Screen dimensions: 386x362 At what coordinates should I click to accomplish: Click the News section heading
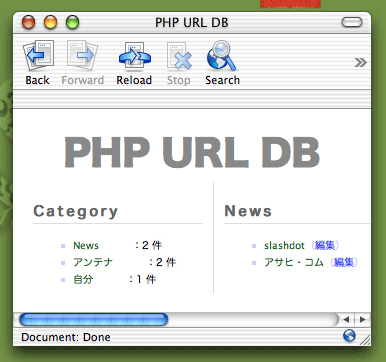coord(248,211)
